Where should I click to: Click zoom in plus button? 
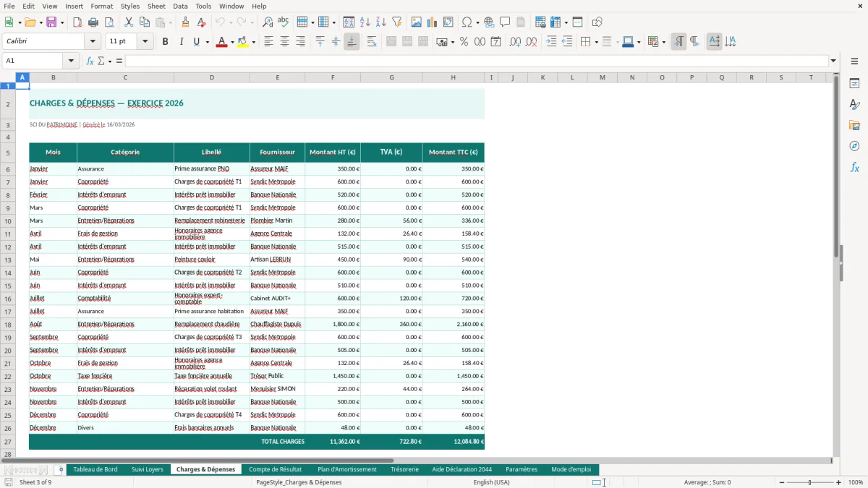coord(839,482)
